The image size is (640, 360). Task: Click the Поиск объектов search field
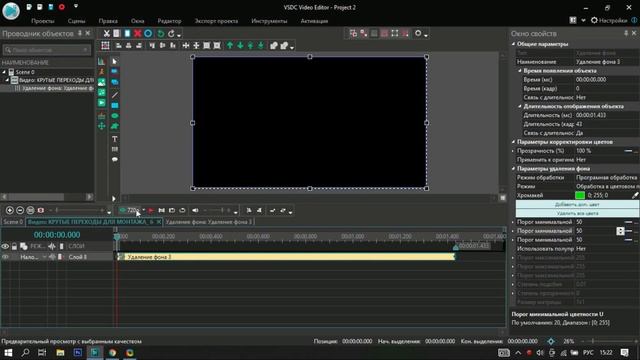[x=47, y=50]
